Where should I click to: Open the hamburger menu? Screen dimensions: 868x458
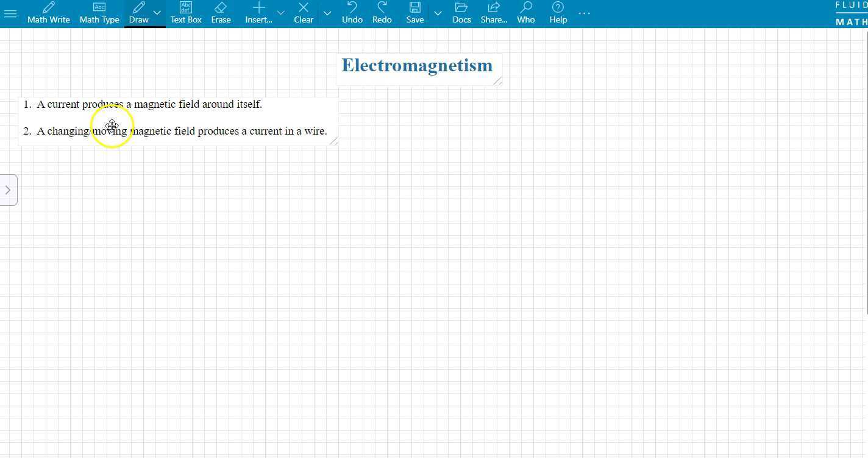[10, 13]
